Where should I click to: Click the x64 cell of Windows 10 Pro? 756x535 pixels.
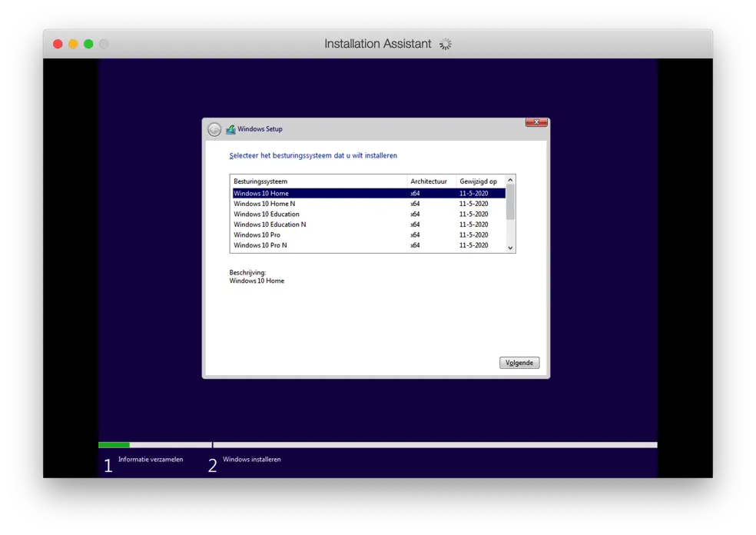[415, 235]
